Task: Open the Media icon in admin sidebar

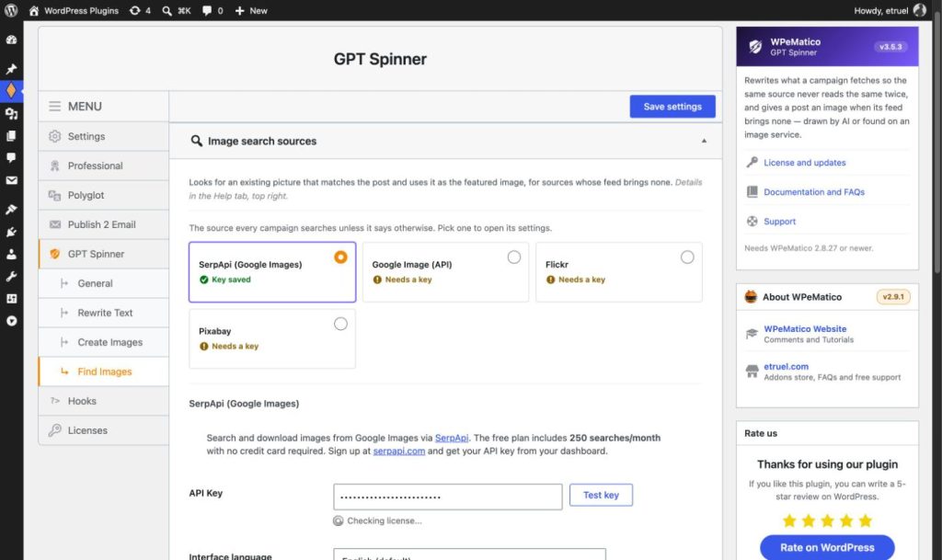Action: 11,113
